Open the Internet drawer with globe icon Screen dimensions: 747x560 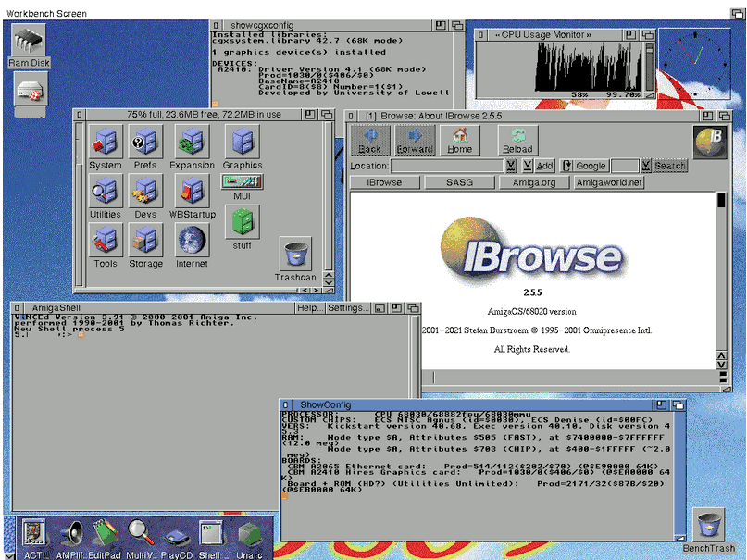tap(192, 243)
